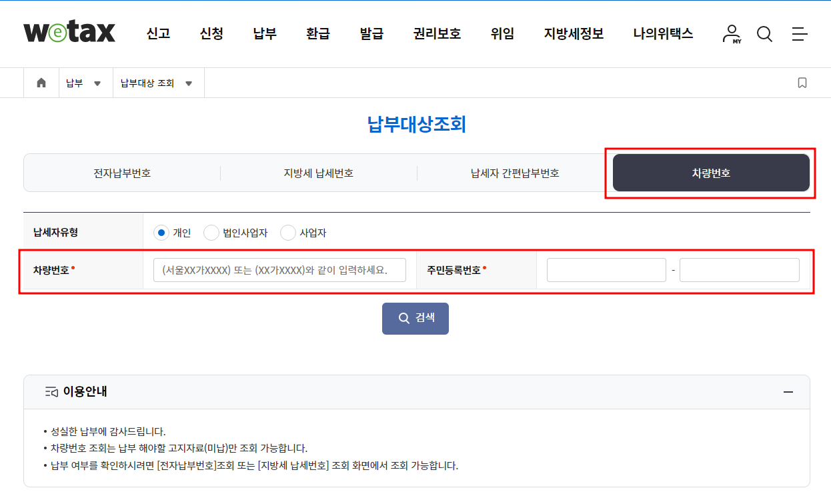Open the My Wetax profile icon
This screenshot has height=504, width=831.
coord(732,33)
